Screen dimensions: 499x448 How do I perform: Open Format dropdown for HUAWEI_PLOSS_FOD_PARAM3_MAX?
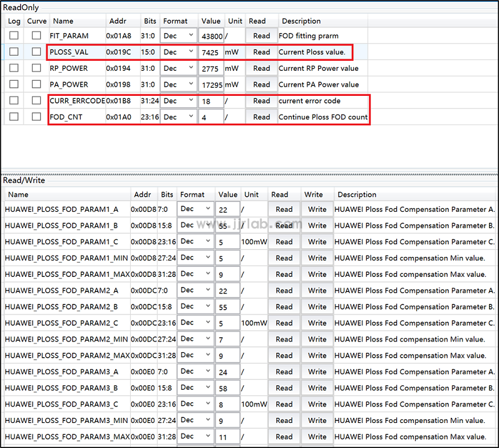[195, 436]
